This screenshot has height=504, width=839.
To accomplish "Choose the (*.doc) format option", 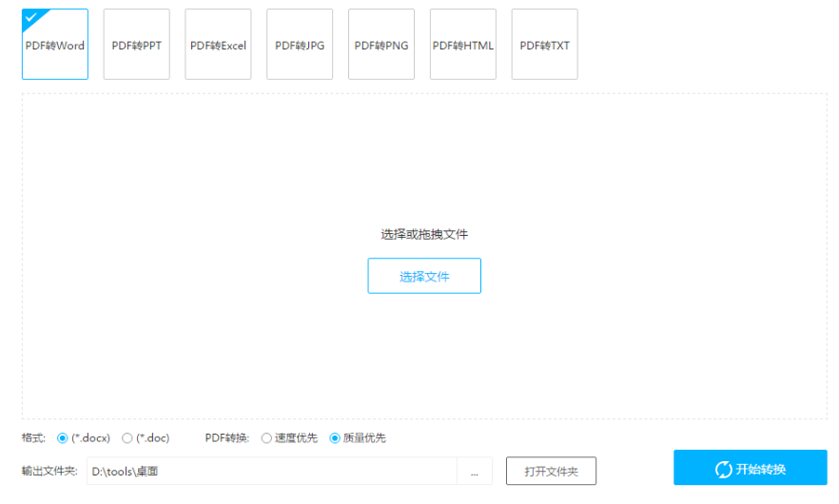I will coord(127,438).
